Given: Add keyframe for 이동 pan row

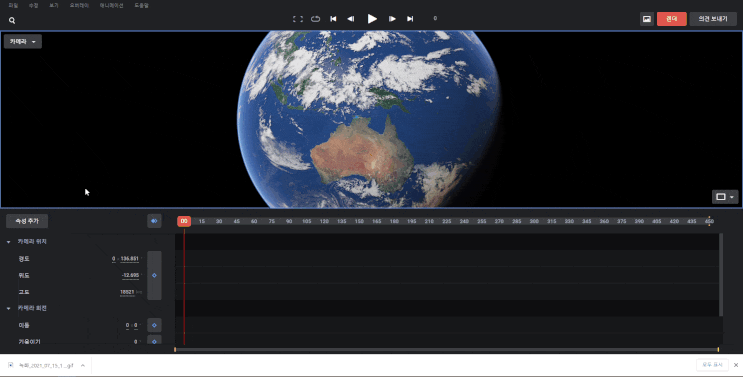Looking at the screenshot, I should click(x=154, y=325).
